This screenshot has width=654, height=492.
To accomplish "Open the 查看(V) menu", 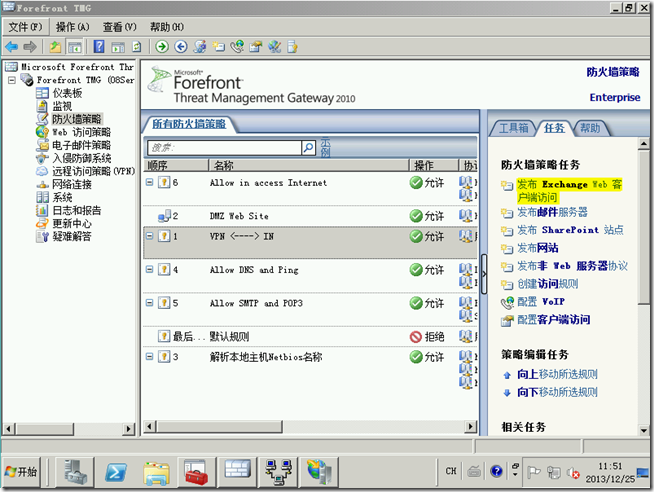I will (120, 27).
